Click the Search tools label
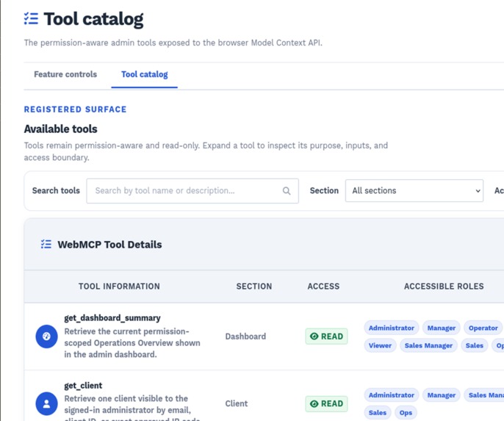This screenshot has height=421, width=504. pos(56,190)
